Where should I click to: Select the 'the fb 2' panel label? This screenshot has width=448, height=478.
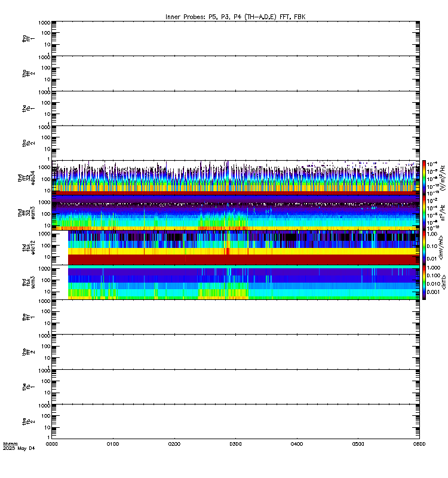click(28, 422)
